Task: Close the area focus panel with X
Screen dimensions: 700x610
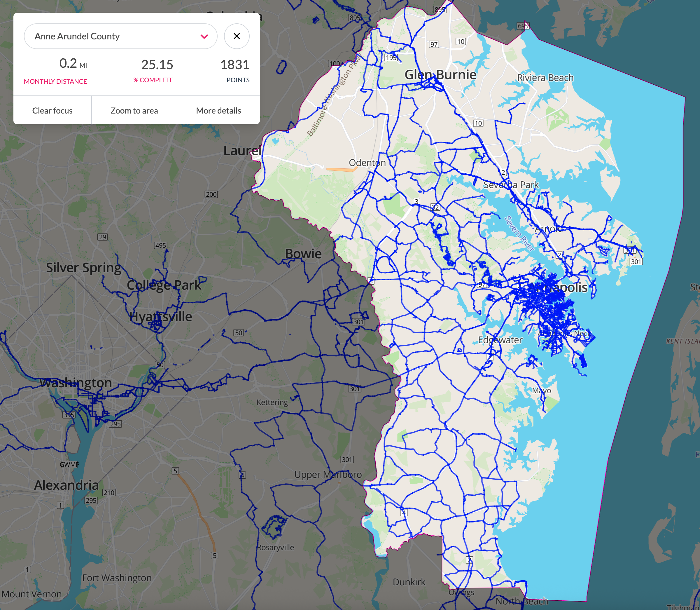Action: click(x=237, y=36)
